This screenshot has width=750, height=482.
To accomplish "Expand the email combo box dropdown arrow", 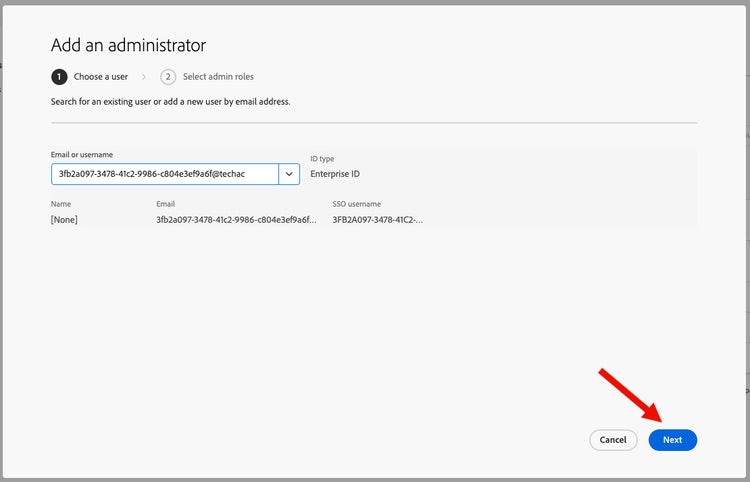I will [x=289, y=174].
